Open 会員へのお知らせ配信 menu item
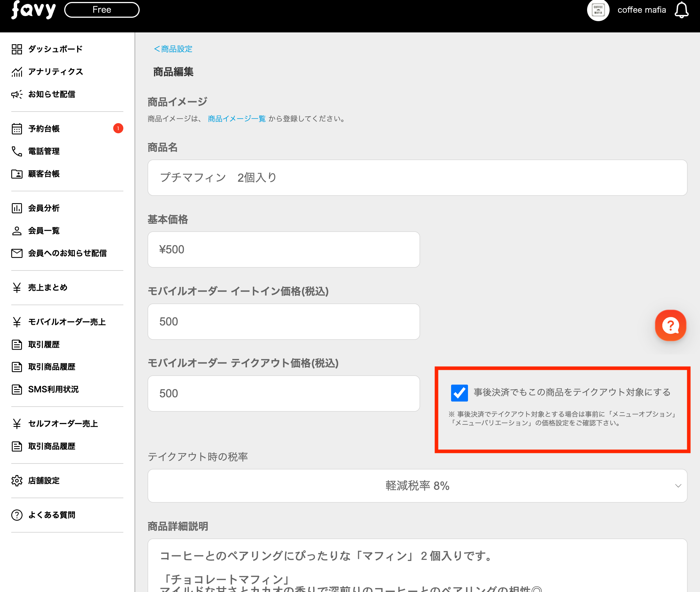Screen dimensions: 700x592 click(x=67, y=253)
